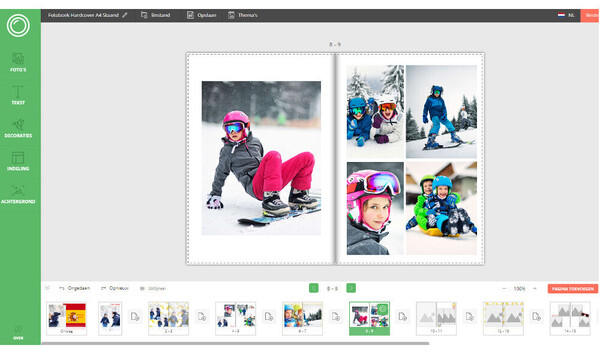600x360 pixels.
Task: Go to the previous spread with the green arrow
Action: (x=313, y=288)
